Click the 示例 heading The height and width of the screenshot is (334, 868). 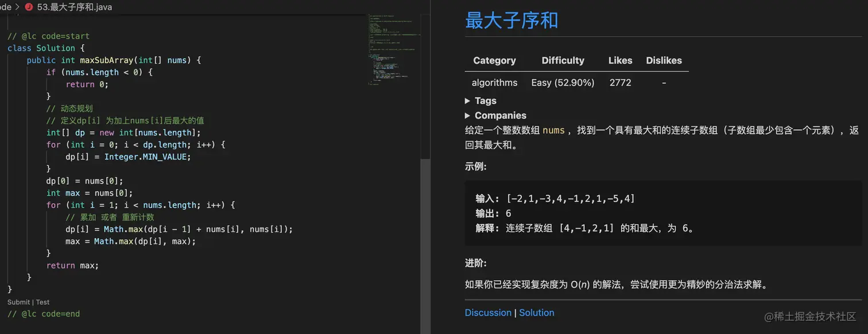pos(476,167)
